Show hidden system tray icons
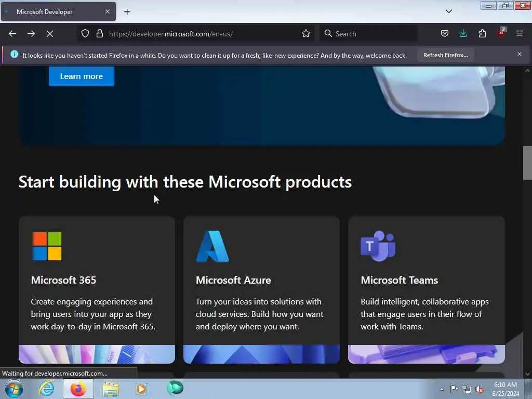This screenshot has width=532, height=399. pos(442,389)
